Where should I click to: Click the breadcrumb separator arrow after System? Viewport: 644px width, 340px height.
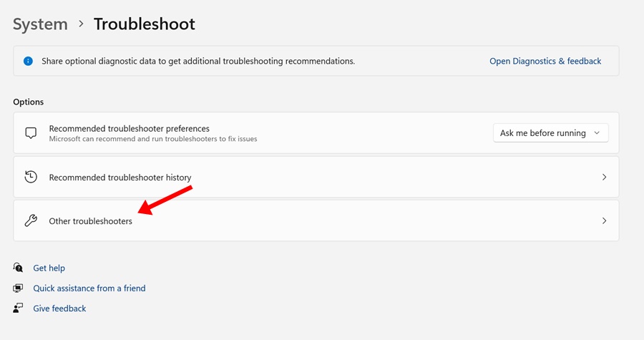click(81, 24)
